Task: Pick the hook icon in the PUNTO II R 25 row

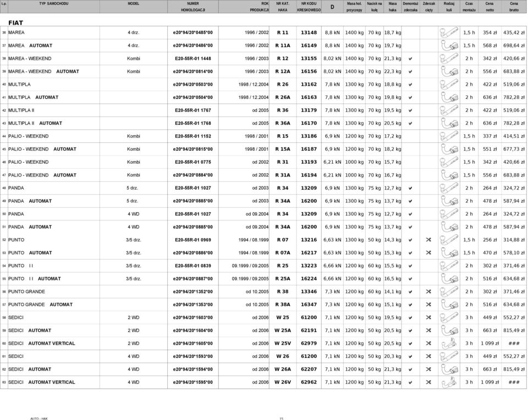Action: pyautogui.click(x=449, y=266)
